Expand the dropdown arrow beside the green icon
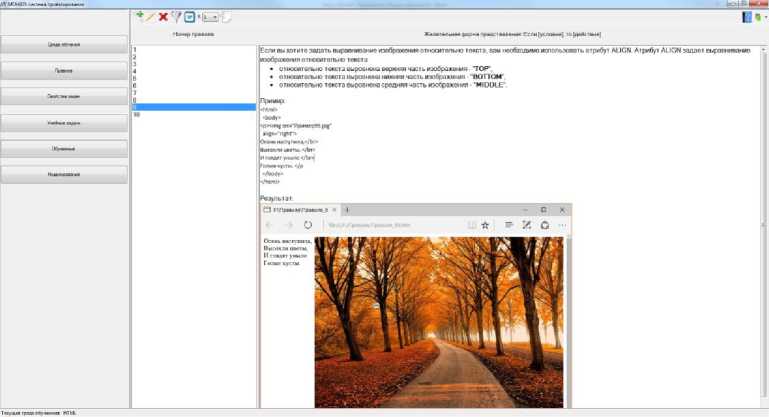 (765, 17)
